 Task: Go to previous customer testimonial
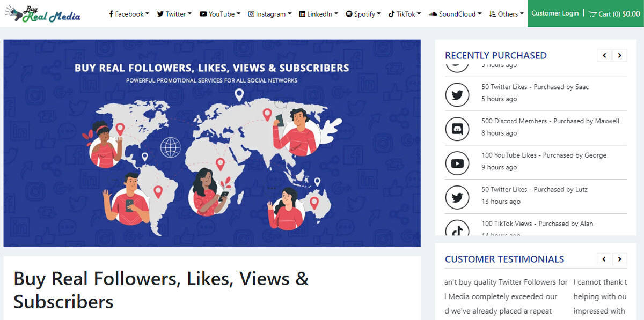[x=604, y=259]
